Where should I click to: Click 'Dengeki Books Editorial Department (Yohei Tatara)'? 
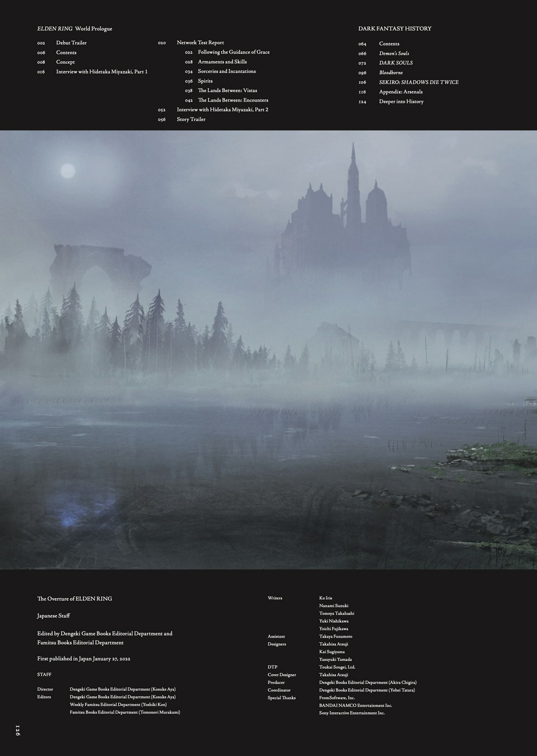pos(367,690)
